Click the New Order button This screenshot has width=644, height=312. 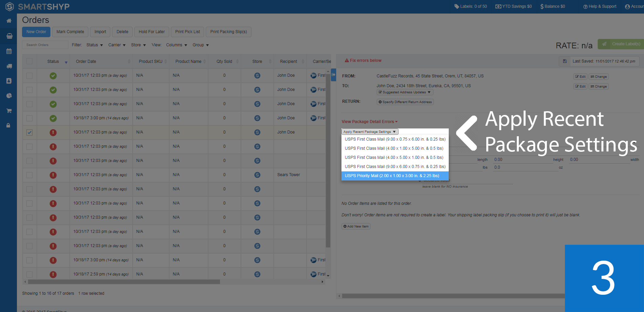point(36,32)
